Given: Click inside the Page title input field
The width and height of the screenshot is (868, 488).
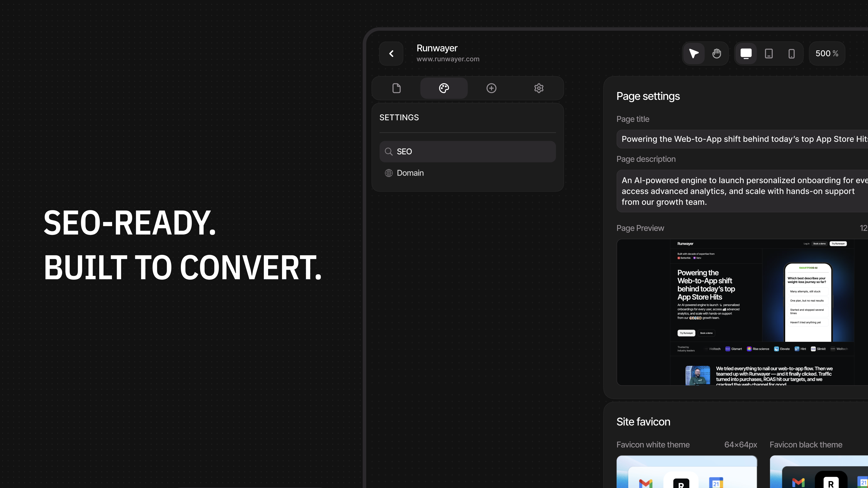Looking at the screenshot, I should coord(741,139).
